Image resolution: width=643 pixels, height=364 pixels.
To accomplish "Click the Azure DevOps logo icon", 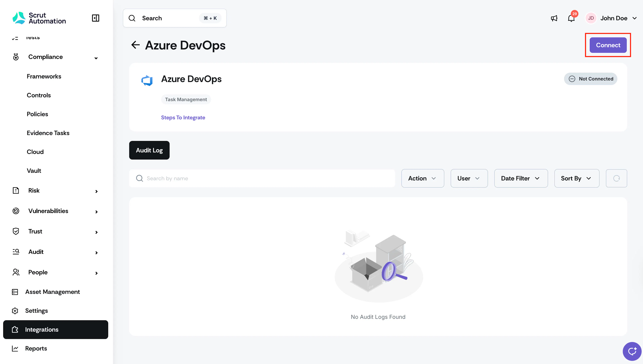I will pyautogui.click(x=147, y=80).
